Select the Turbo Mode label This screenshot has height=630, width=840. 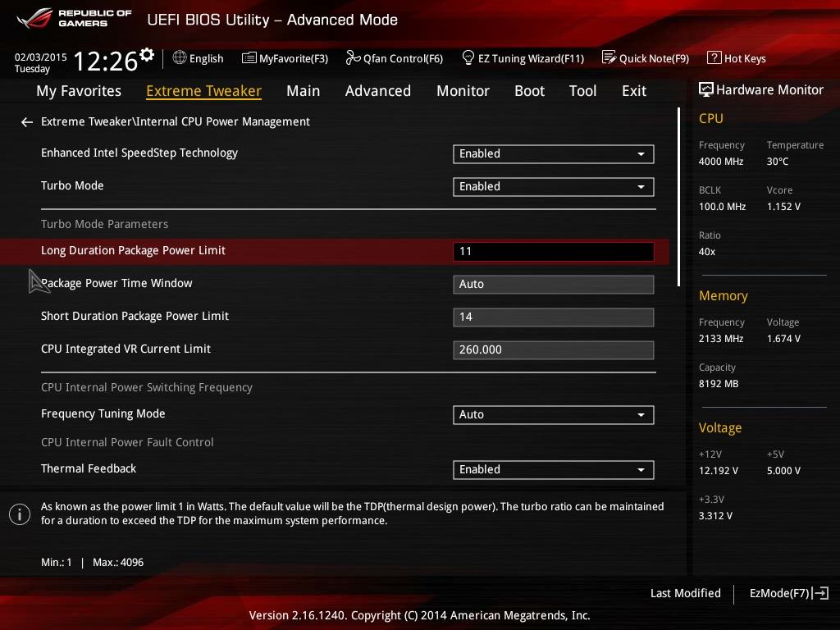[x=72, y=185]
